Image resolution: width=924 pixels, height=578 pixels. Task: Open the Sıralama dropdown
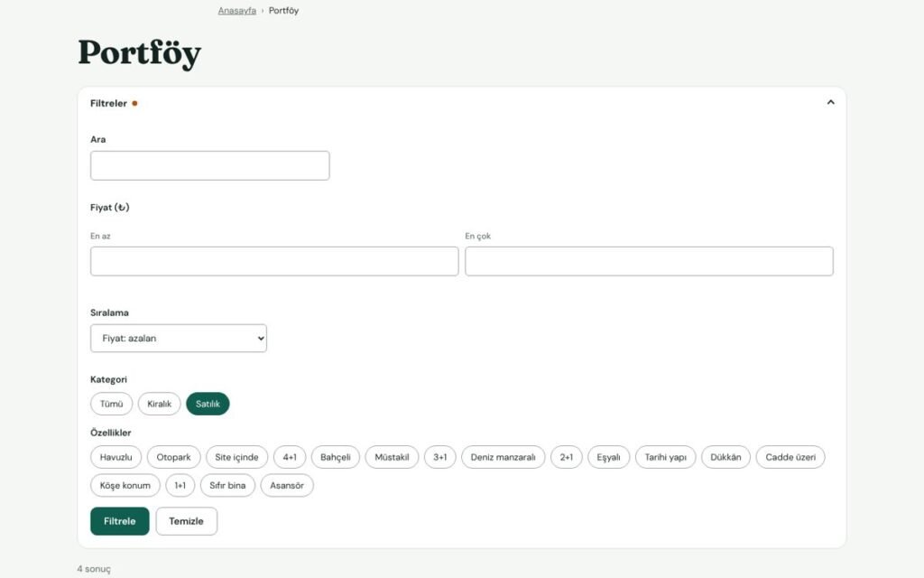179,339
